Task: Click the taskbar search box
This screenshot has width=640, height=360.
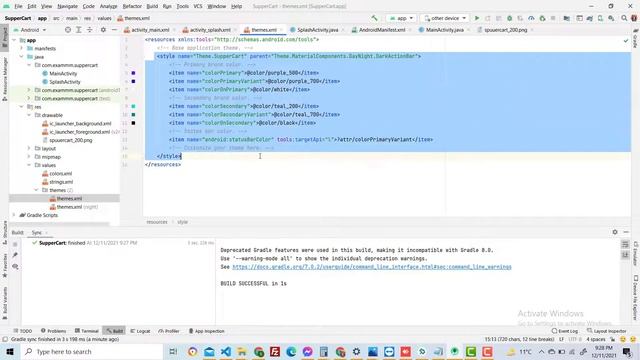Action: tap(91, 351)
